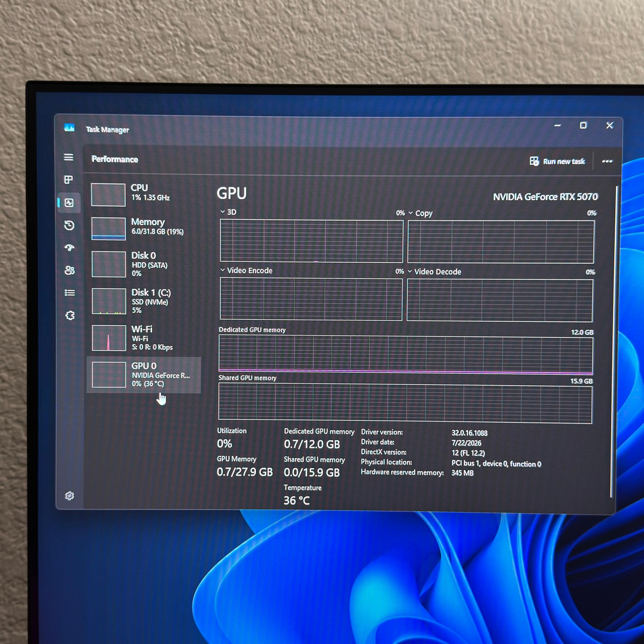Select the GPU 0 performance entry
This screenshot has height=644, width=644.
click(x=144, y=375)
